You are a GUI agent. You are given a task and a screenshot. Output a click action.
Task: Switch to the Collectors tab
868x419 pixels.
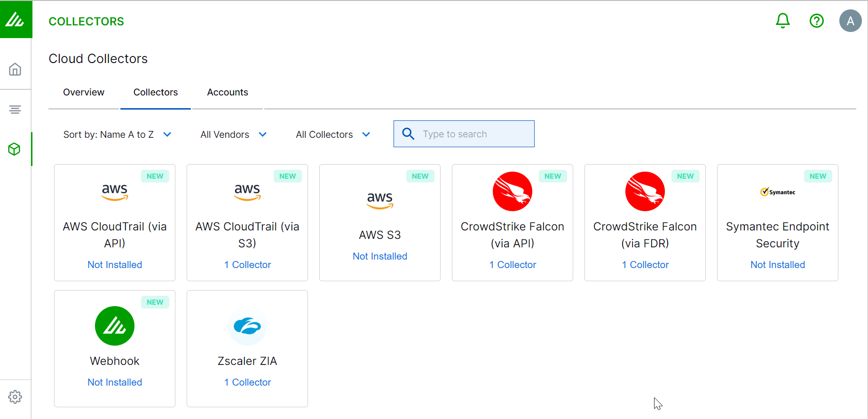click(x=156, y=92)
